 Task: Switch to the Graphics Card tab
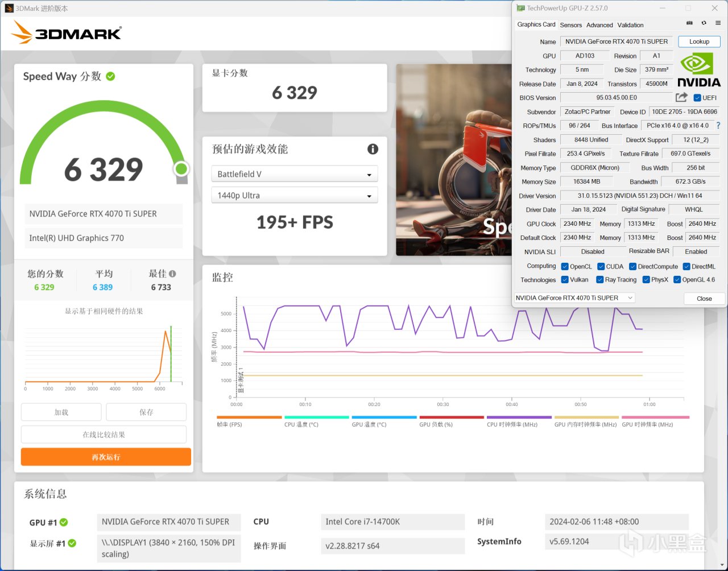coord(536,24)
